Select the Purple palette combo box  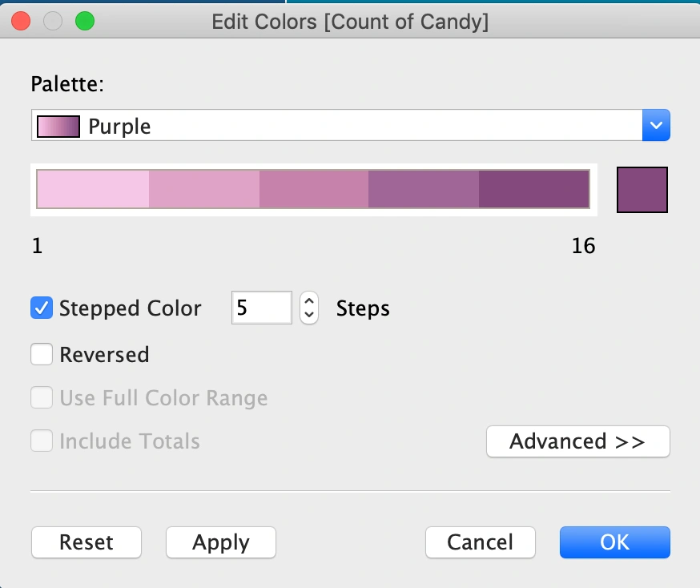336,126
